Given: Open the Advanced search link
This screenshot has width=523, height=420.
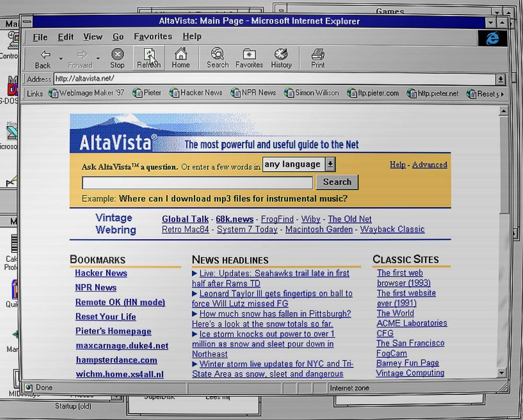Looking at the screenshot, I should (429, 165).
